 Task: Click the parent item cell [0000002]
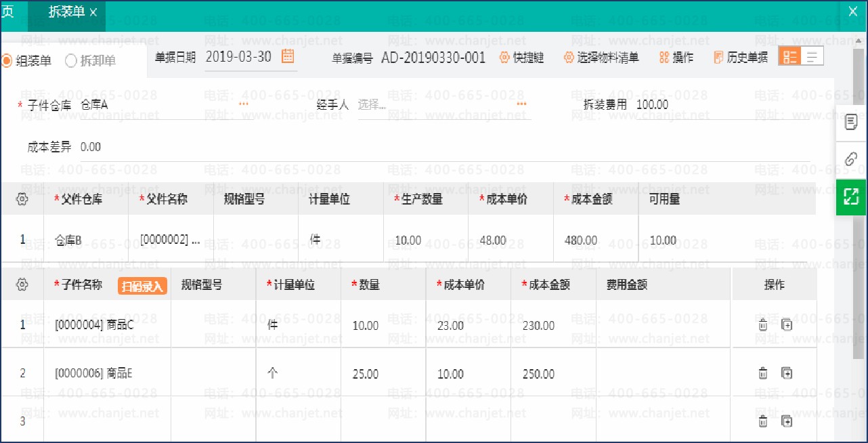pos(171,240)
